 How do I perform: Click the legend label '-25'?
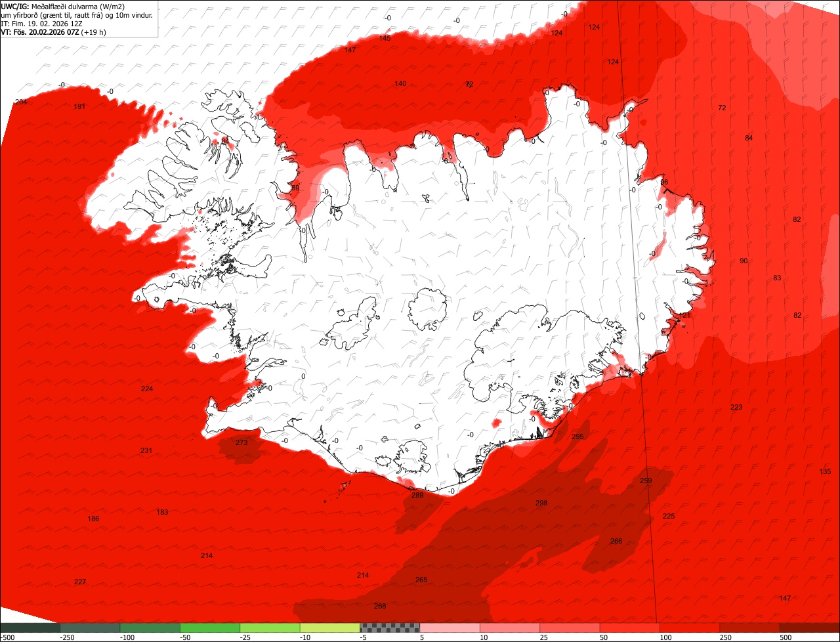[247, 637]
